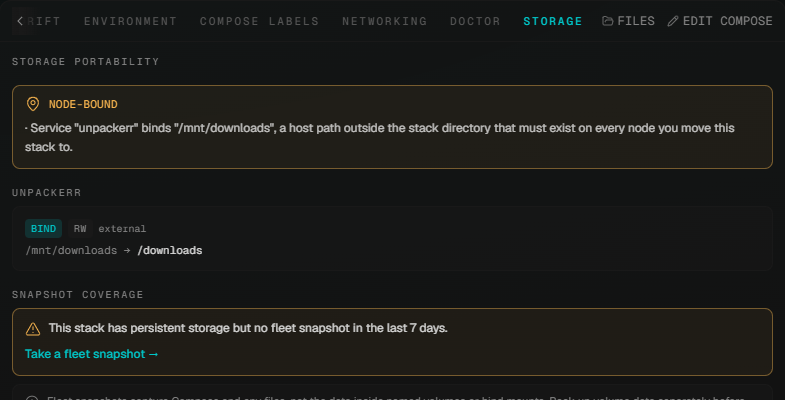Click the /mnt/downloads to /downloads mount path
Screen dimensions: 785x400
[x=114, y=250]
